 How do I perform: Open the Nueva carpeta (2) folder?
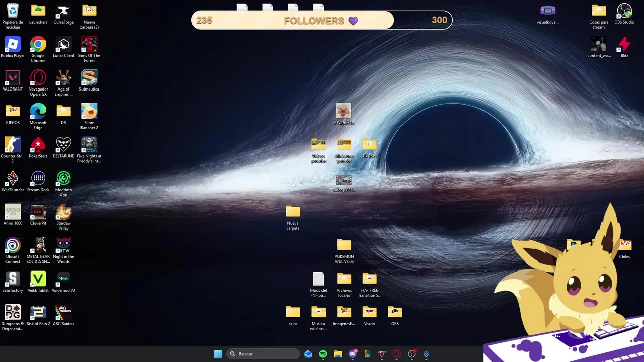tap(89, 11)
